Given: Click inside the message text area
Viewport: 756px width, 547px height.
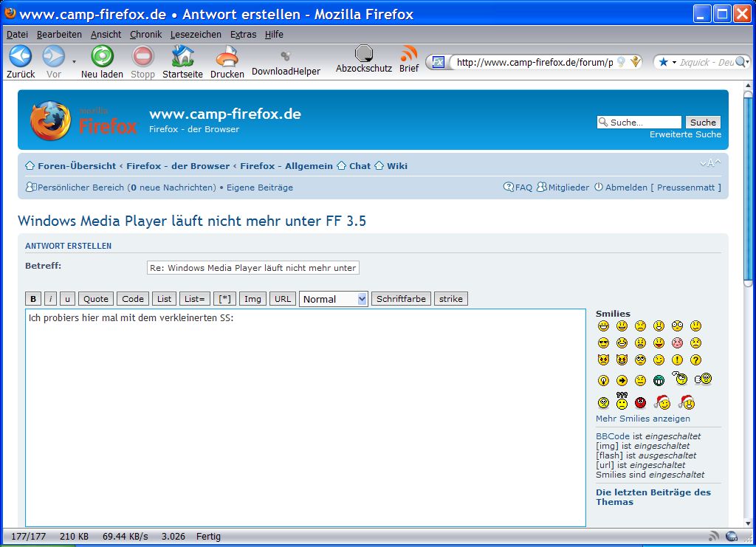Looking at the screenshot, I should pos(306,417).
